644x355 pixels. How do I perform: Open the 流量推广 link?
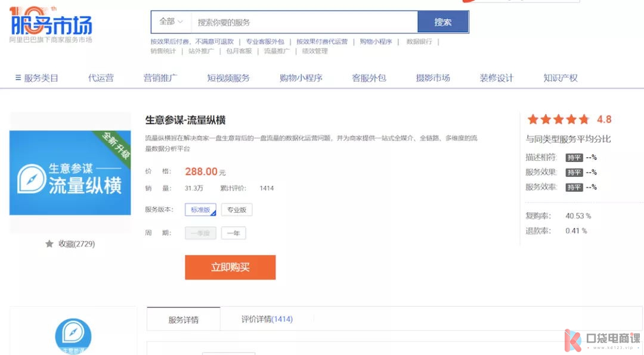pos(277,51)
